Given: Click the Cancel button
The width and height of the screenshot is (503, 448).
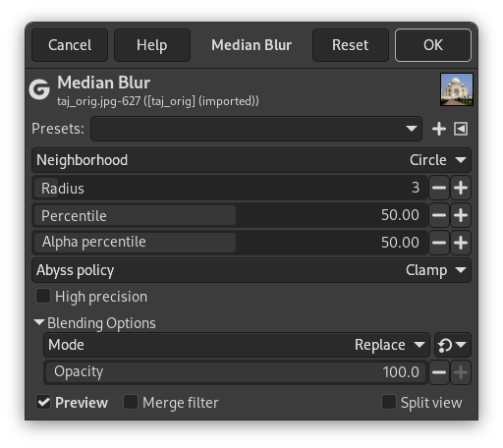Looking at the screenshot, I should coord(70,45).
